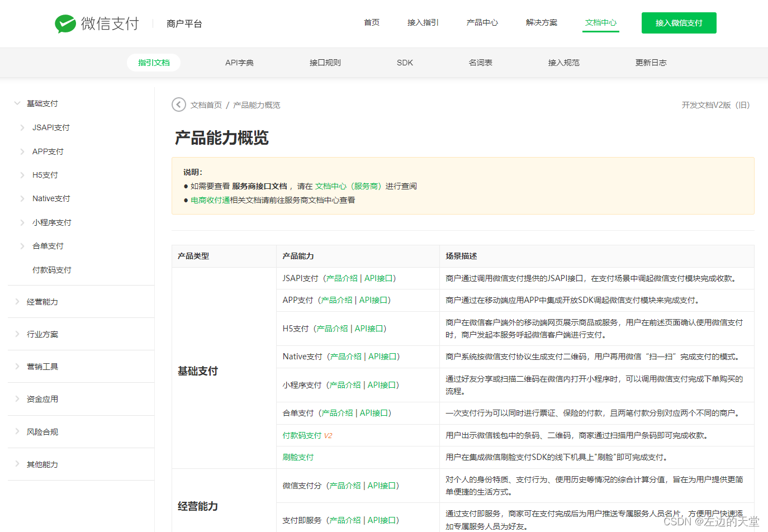This screenshot has height=532, width=768.
Task: Open the 产品中心 menu item
Action: pos(482,22)
